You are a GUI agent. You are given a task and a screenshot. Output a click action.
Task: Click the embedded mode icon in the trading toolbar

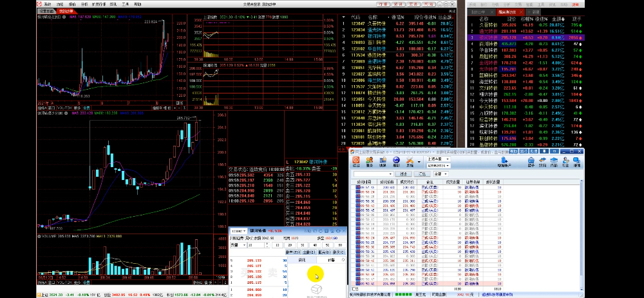click(x=554, y=161)
